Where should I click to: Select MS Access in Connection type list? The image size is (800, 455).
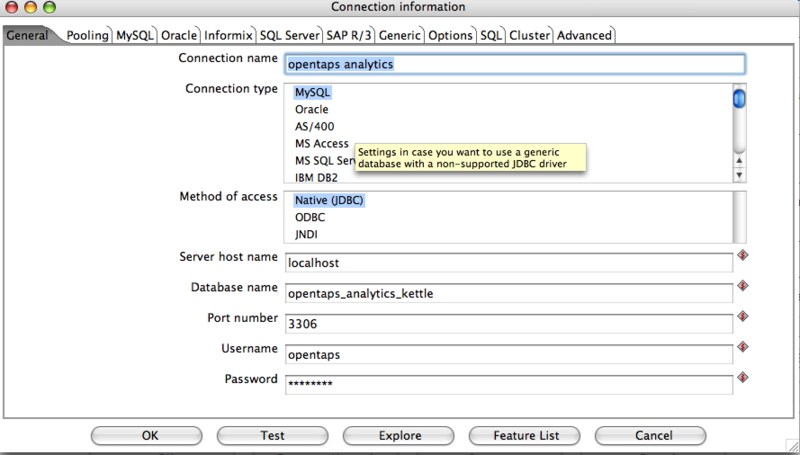click(x=322, y=144)
